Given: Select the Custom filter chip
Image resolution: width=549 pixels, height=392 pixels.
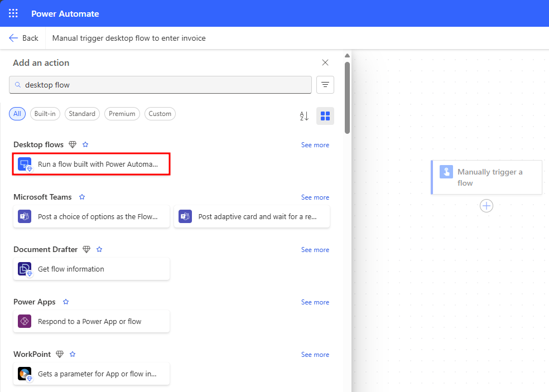Looking at the screenshot, I should click(160, 114).
